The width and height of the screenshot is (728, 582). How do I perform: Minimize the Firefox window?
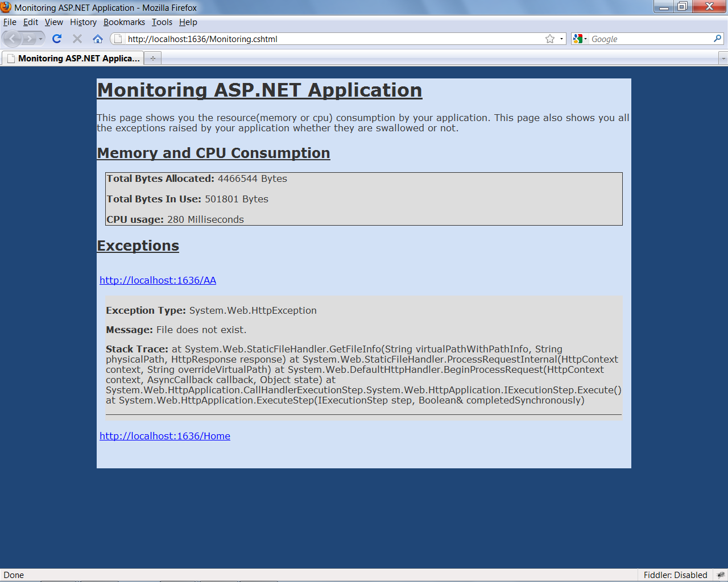coord(663,6)
